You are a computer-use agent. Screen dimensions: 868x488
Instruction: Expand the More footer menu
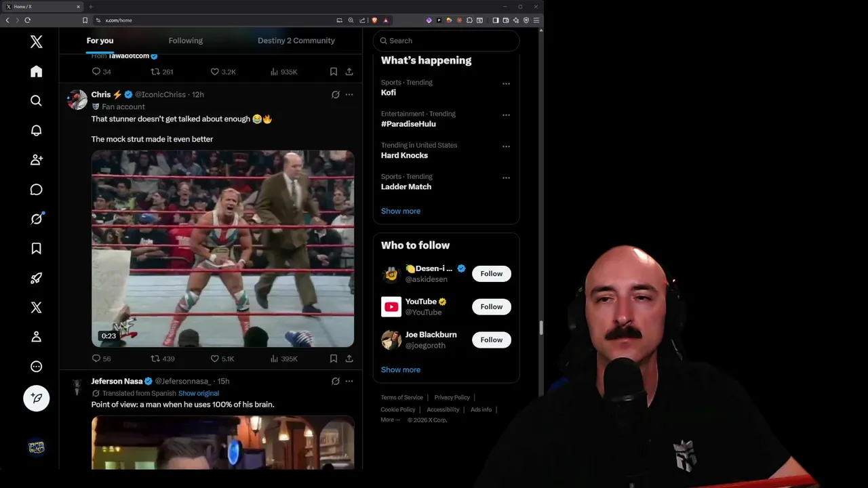(390, 420)
